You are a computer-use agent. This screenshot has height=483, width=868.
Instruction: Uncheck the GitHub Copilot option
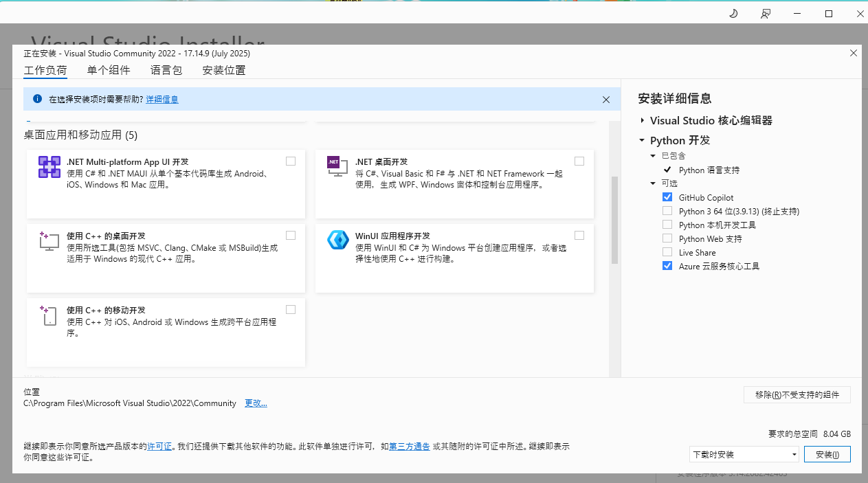(x=667, y=197)
